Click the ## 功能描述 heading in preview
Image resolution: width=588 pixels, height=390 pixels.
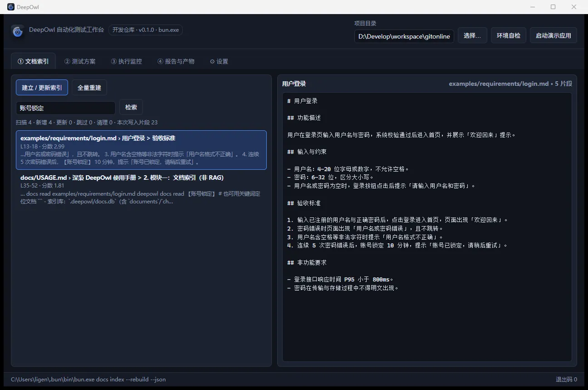pos(304,118)
